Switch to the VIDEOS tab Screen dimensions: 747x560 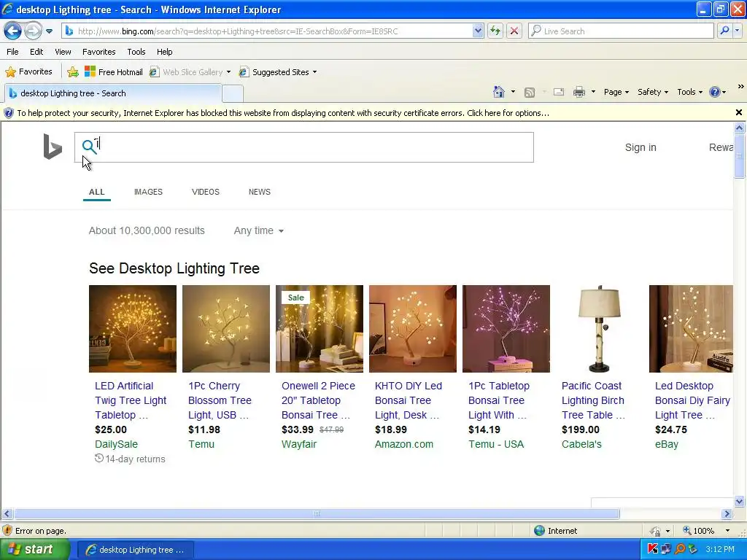tap(205, 192)
